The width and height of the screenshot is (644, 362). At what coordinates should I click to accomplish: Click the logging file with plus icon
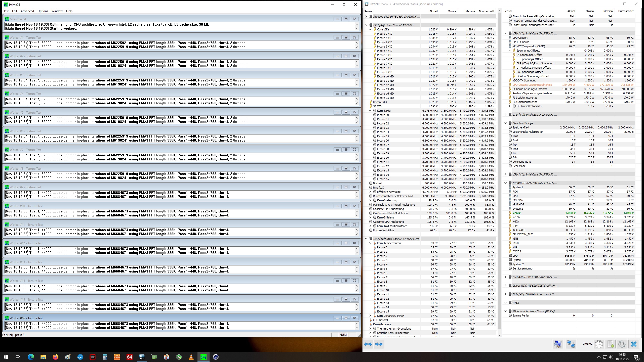tap(611, 344)
